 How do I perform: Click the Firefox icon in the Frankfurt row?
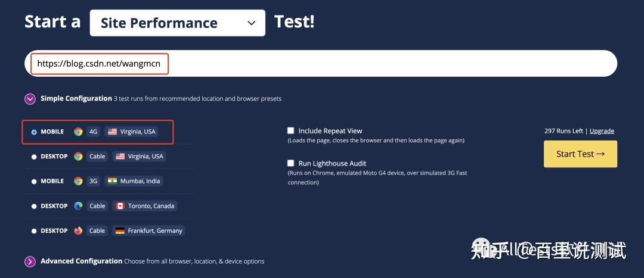[x=78, y=230]
